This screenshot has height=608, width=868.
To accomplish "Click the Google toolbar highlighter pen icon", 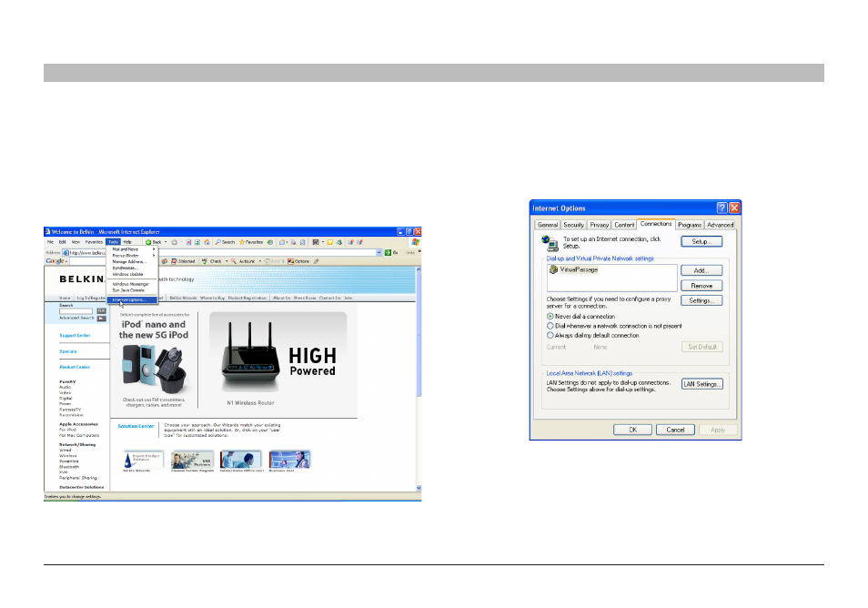I will (316, 261).
